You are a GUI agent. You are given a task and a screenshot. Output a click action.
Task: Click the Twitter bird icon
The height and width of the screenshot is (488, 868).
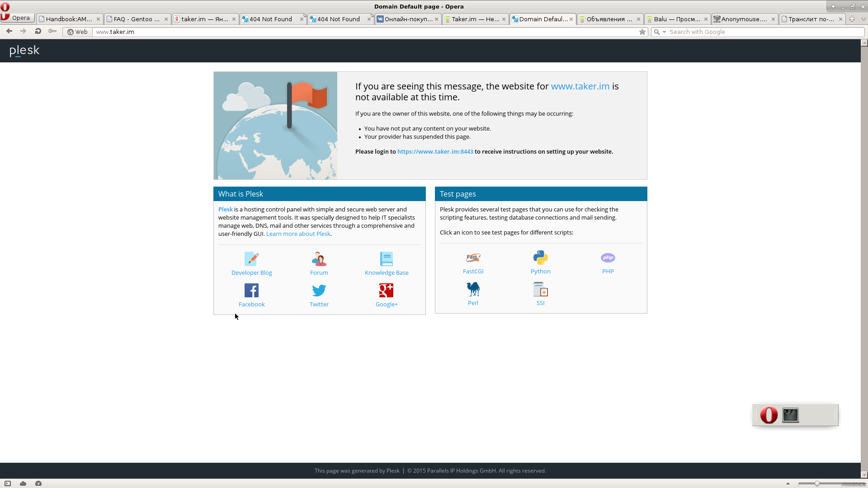pos(319,291)
